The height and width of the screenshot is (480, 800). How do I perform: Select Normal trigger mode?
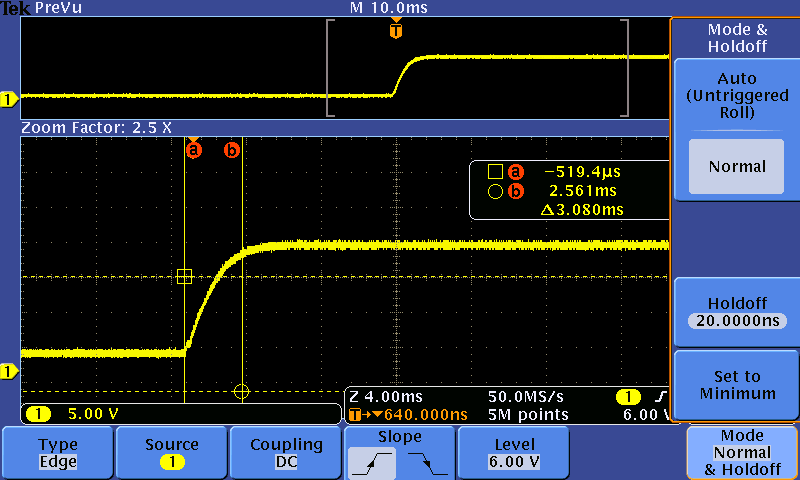pos(736,167)
